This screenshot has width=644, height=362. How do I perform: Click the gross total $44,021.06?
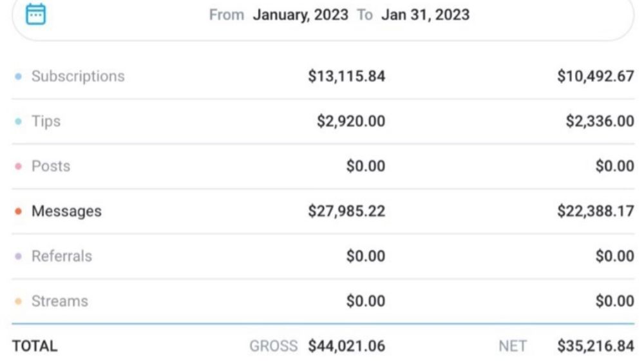point(346,346)
